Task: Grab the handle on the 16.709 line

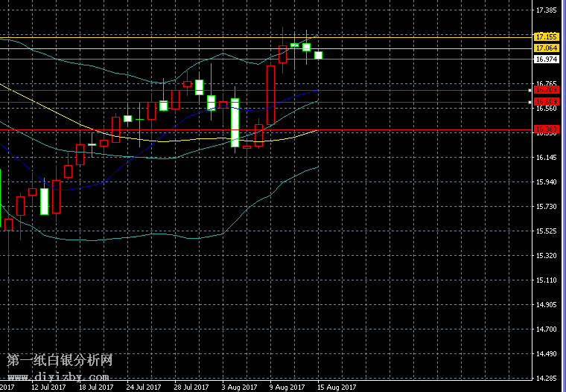Action: pos(530,90)
